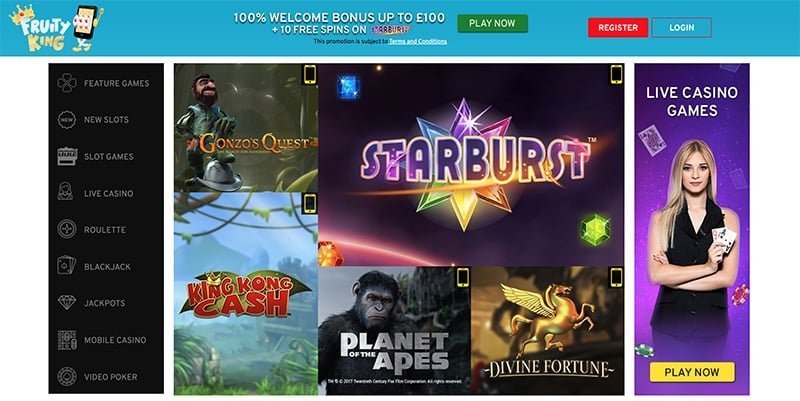Viewport: 800px width, 401px height.
Task: Click the Video Poker chip icon
Action: point(67,377)
